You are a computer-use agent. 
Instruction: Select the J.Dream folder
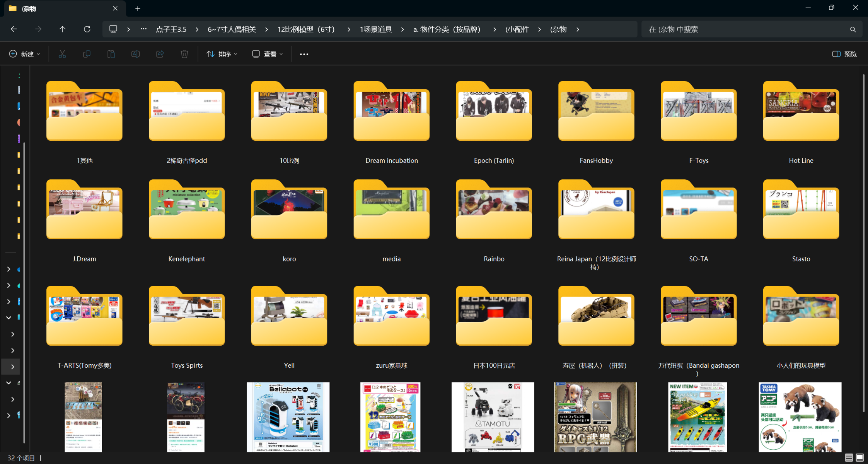pyautogui.click(x=84, y=220)
